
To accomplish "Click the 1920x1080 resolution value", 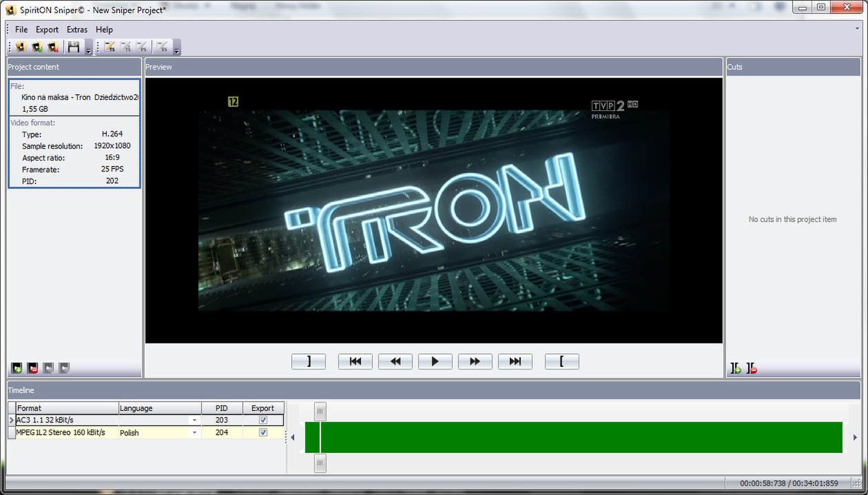I will (x=112, y=146).
